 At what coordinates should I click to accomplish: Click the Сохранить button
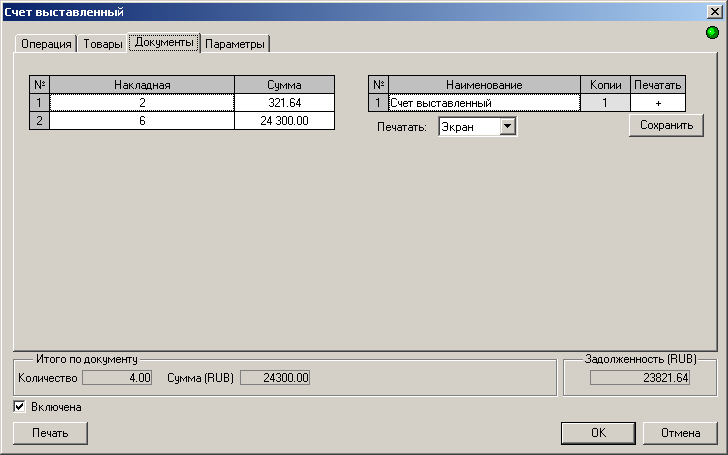(x=666, y=125)
